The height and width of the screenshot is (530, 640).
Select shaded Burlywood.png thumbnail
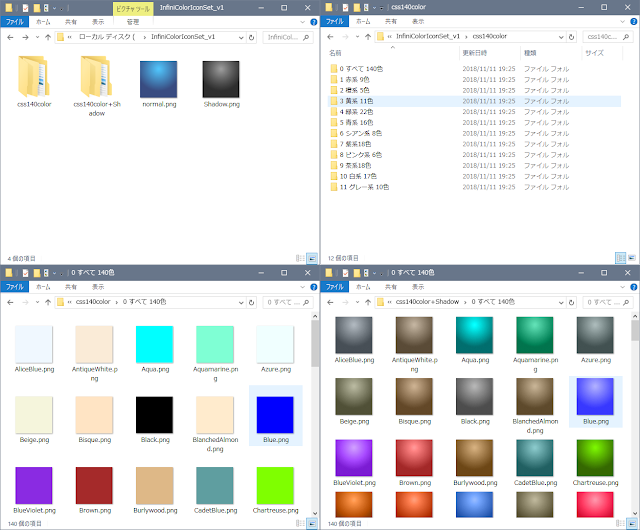pos(474,458)
